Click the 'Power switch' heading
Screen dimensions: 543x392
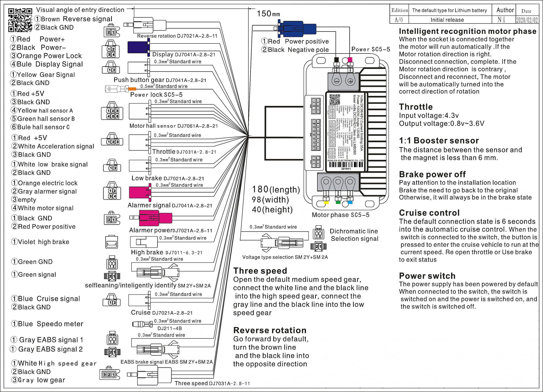click(427, 276)
